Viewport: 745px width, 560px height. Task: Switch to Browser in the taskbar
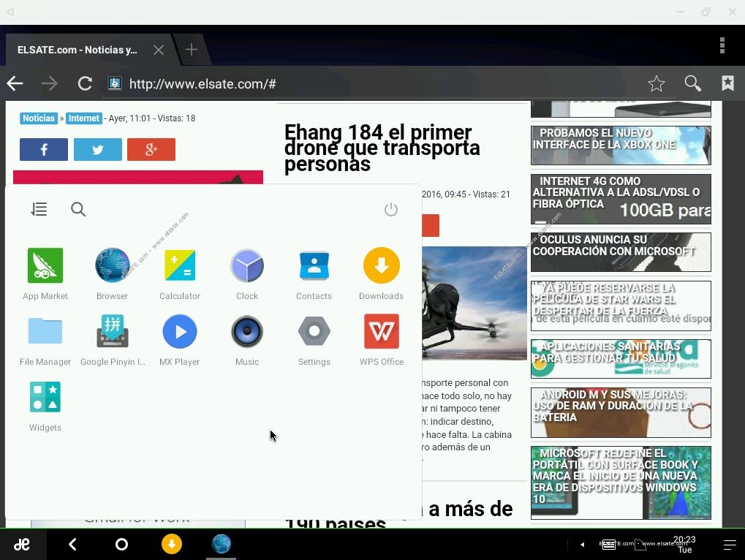tap(222, 545)
